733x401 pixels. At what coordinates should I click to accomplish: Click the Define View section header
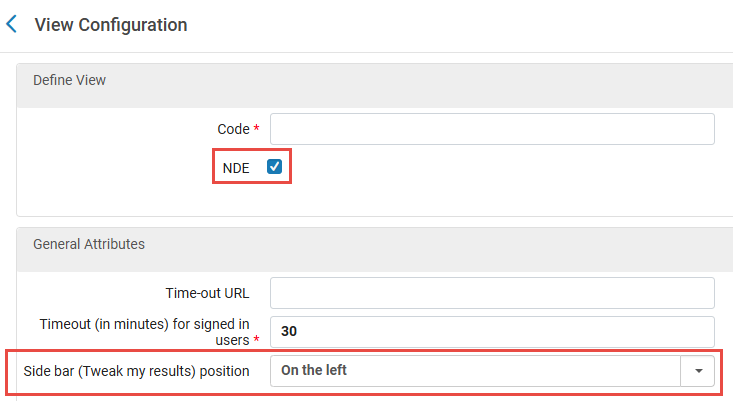click(70, 80)
